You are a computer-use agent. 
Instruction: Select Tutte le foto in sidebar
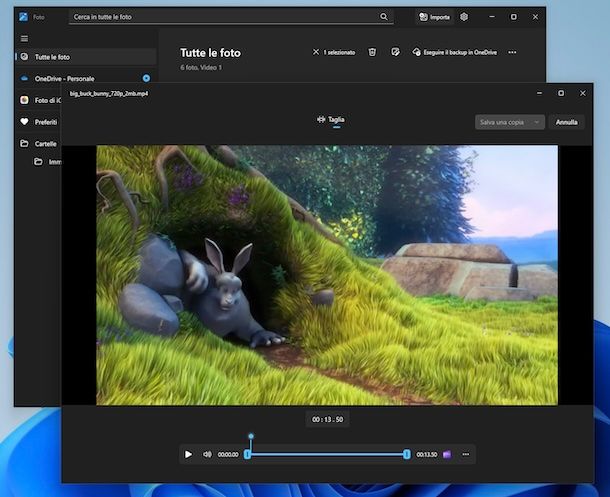tap(86, 57)
